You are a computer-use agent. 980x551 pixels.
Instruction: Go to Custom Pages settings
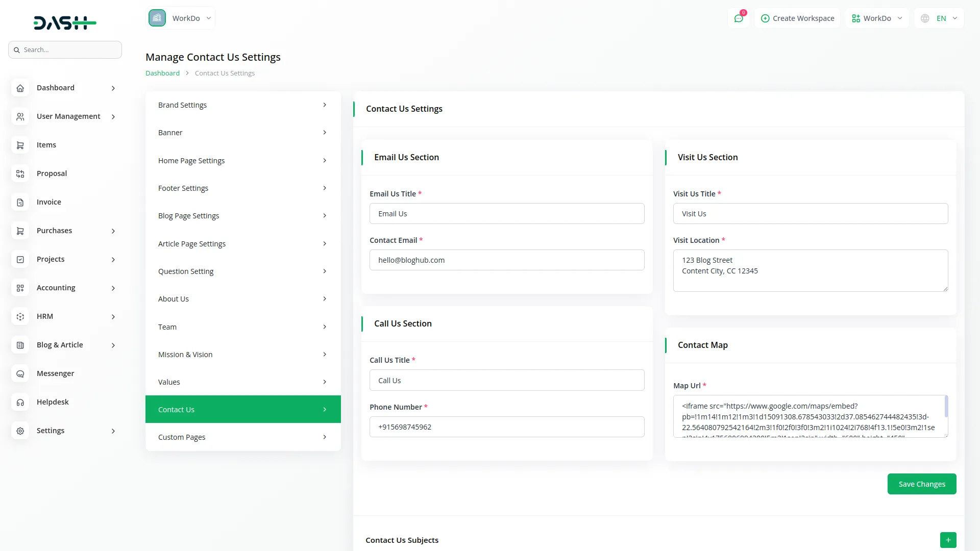point(242,437)
